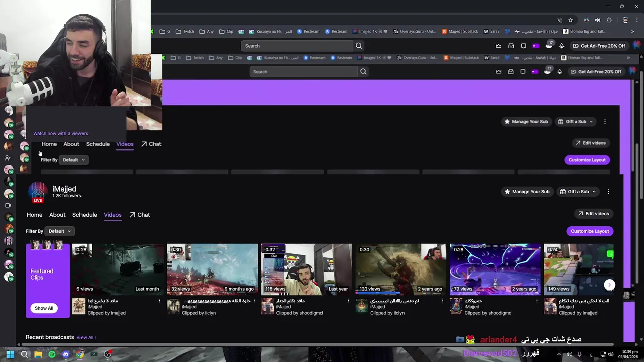This screenshot has height=362, width=644.
Task: Click the purple bits icon in main Twitch bar
Action: pos(536,46)
